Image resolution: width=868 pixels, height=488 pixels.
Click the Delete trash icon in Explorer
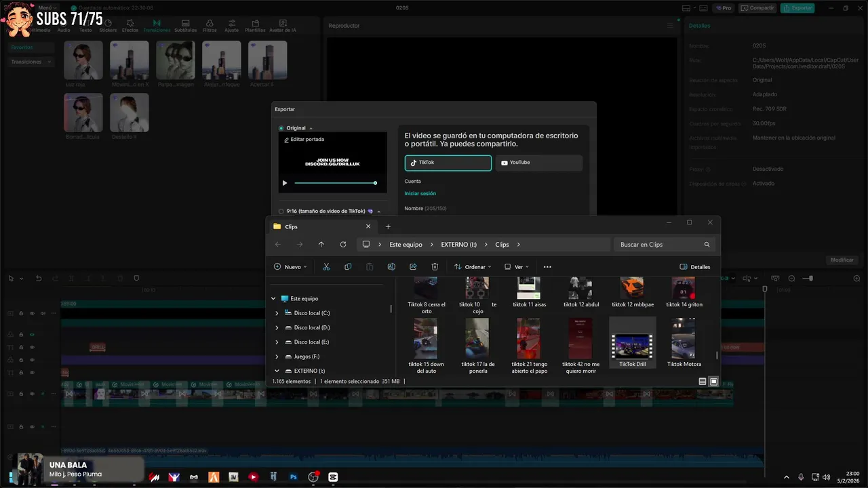tap(435, 267)
